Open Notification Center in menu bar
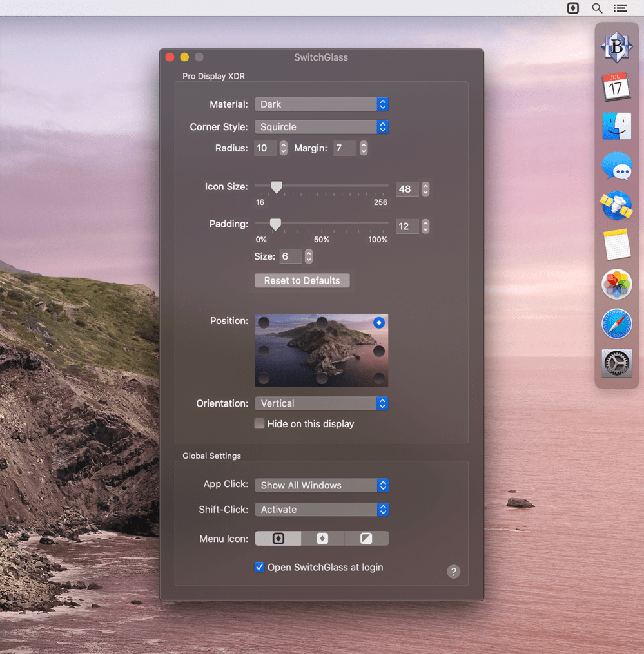 [x=620, y=8]
